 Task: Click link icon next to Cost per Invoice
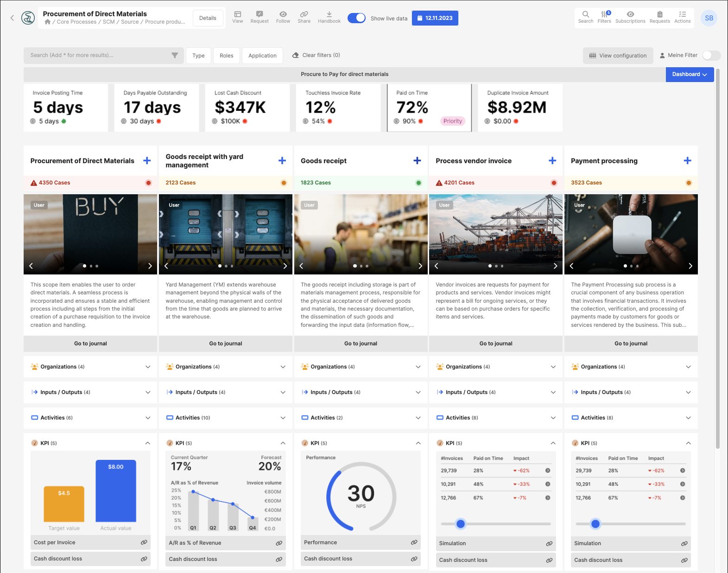(144, 542)
